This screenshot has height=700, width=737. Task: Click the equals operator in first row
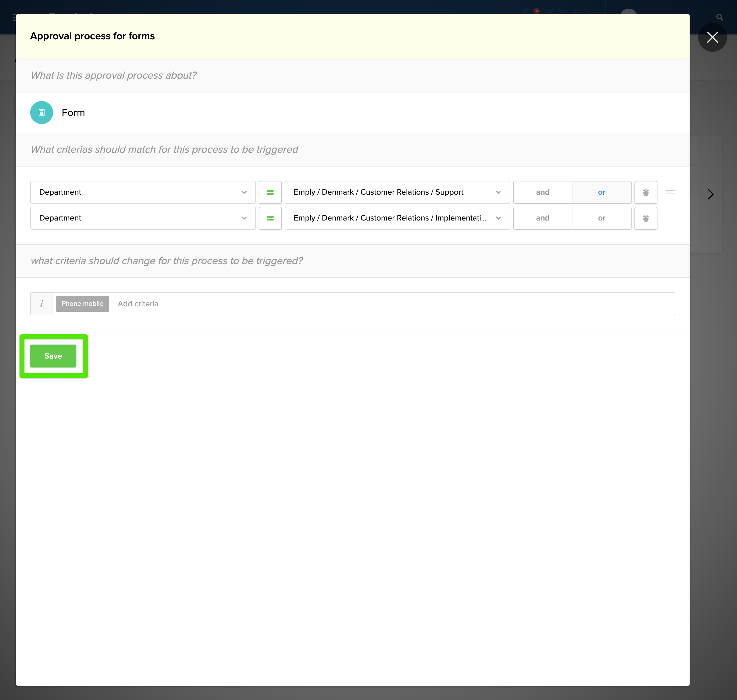(x=270, y=192)
